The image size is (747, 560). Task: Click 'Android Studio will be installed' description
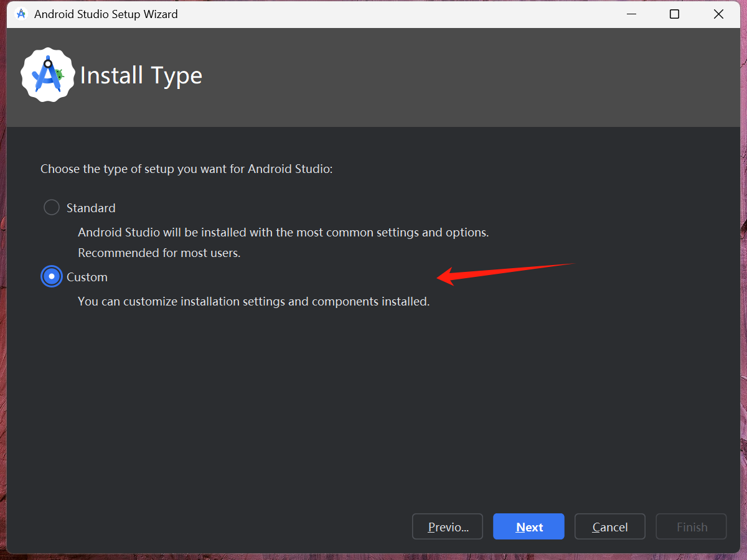[283, 233]
